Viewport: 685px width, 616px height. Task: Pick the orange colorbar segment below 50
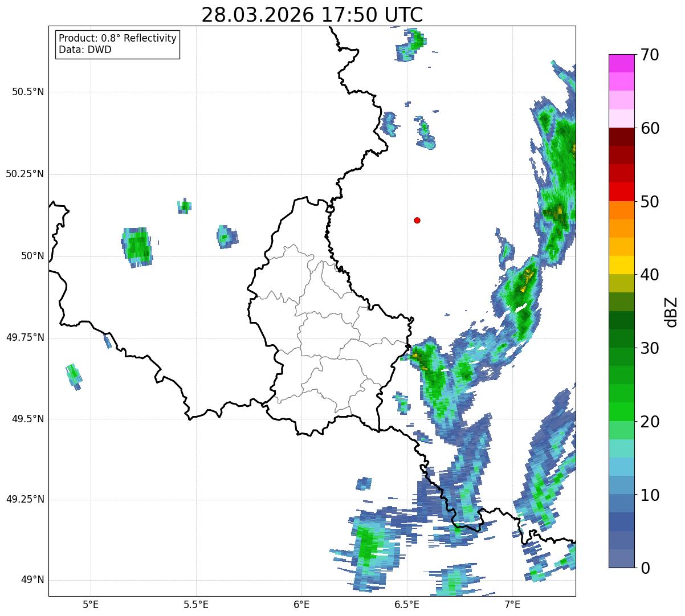point(621,210)
